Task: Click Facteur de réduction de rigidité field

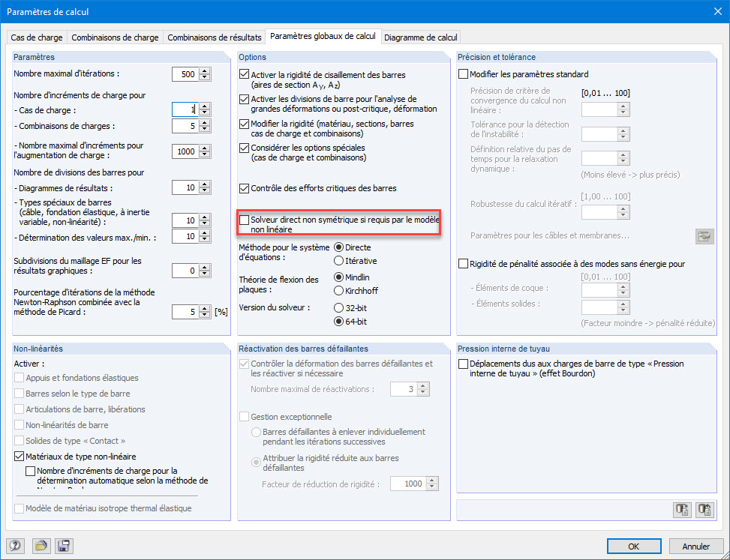Action: click(408, 484)
